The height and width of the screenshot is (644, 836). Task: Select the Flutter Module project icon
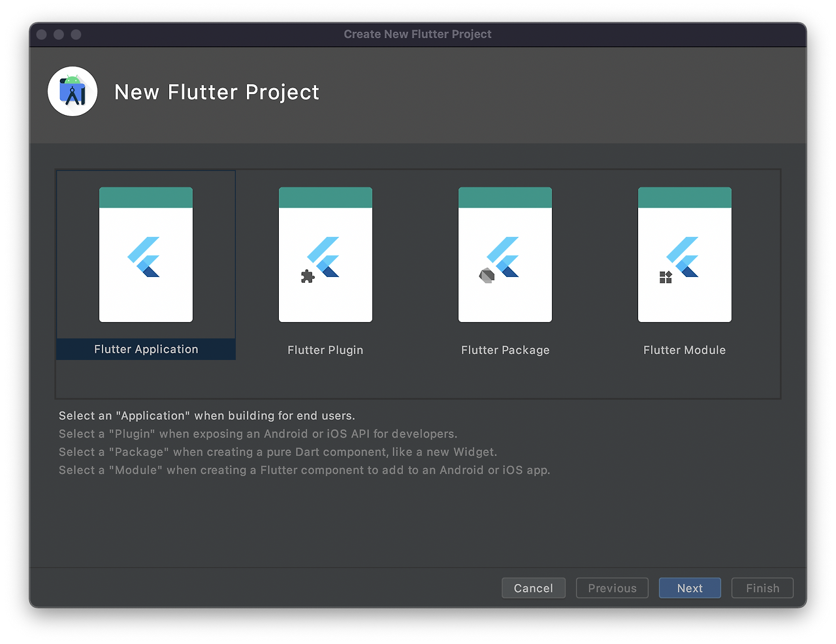pyautogui.click(x=684, y=255)
